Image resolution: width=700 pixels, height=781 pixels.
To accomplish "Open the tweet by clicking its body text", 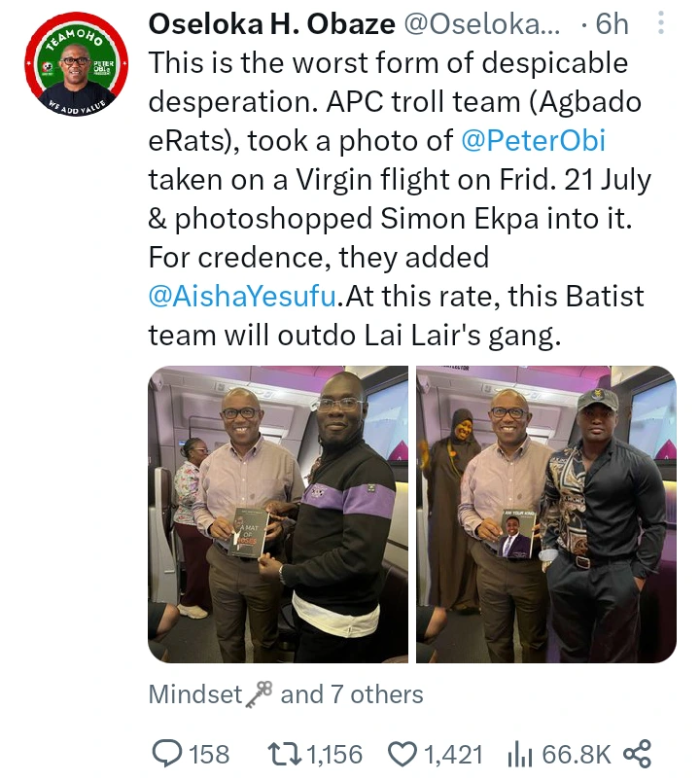I will pos(389,219).
